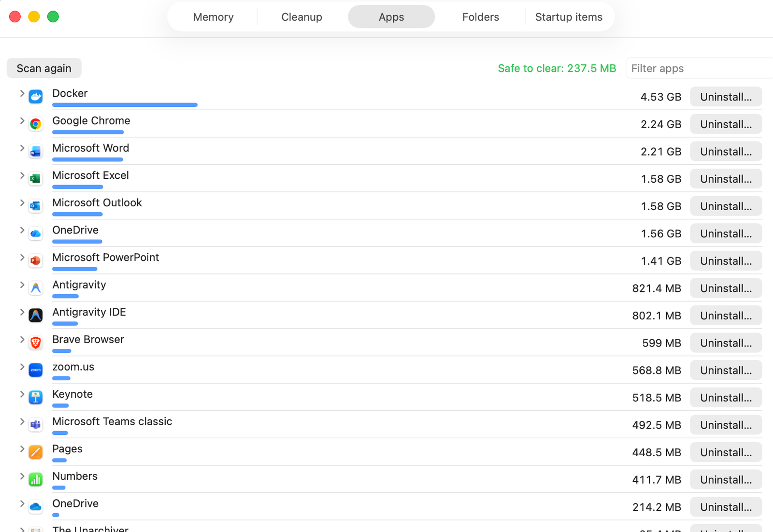Image resolution: width=773 pixels, height=532 pixels.
Task: Click Uninstall for Antigravity IDE
Action: (x=726, y=316)
